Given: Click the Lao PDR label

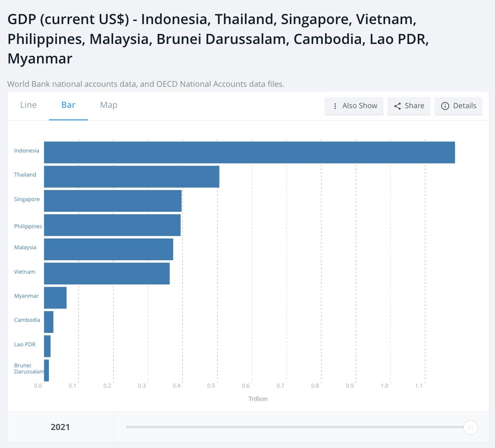Looking at the screenshot, I should [24, 344].
